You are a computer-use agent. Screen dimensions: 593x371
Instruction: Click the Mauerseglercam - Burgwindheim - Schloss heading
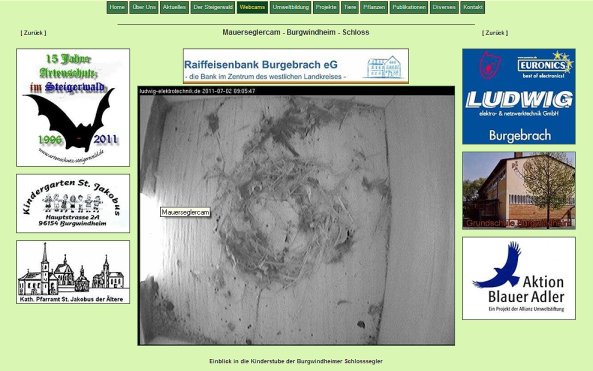click(x=296, y=32)
